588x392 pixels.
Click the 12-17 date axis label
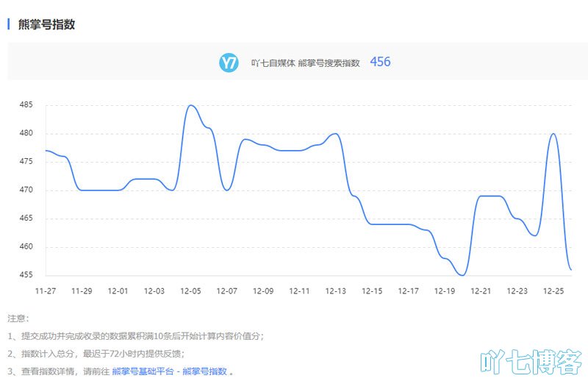[x=409, y=291]
